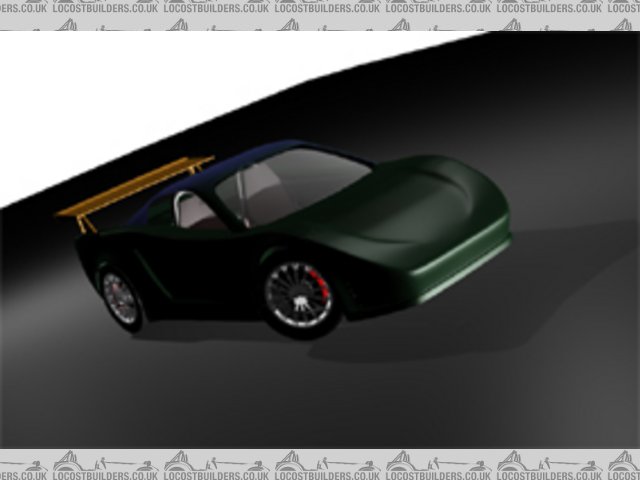Click the car's front wheel

coord(297,293)
